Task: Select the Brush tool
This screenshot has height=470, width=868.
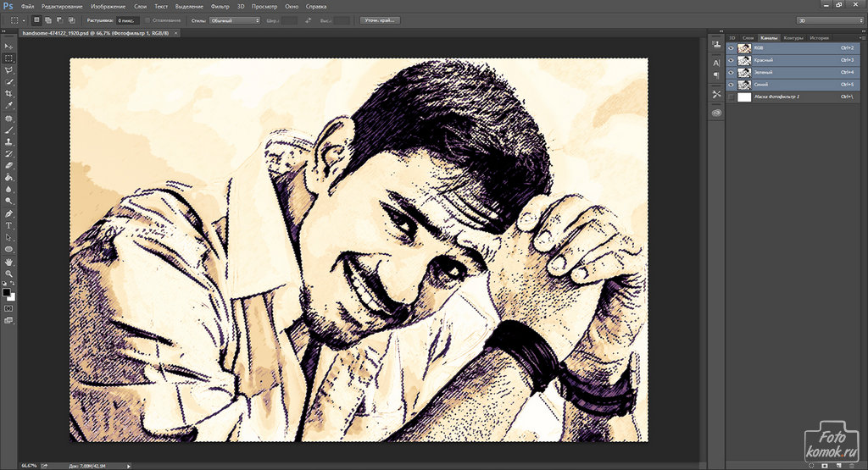Action: (x=8, y=130)
